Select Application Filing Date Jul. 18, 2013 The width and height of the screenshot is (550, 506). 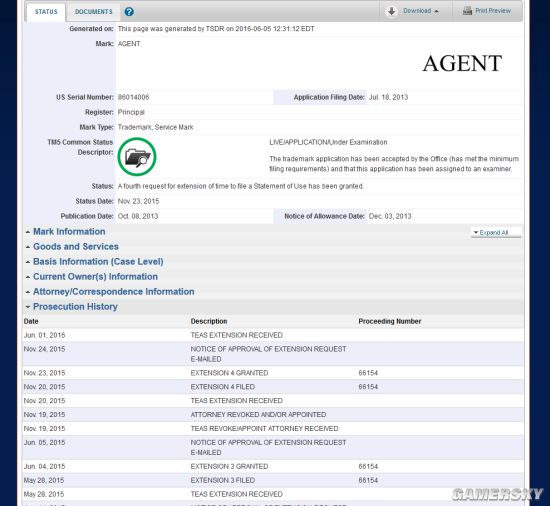pyautogui.click(x=388, y=97)
